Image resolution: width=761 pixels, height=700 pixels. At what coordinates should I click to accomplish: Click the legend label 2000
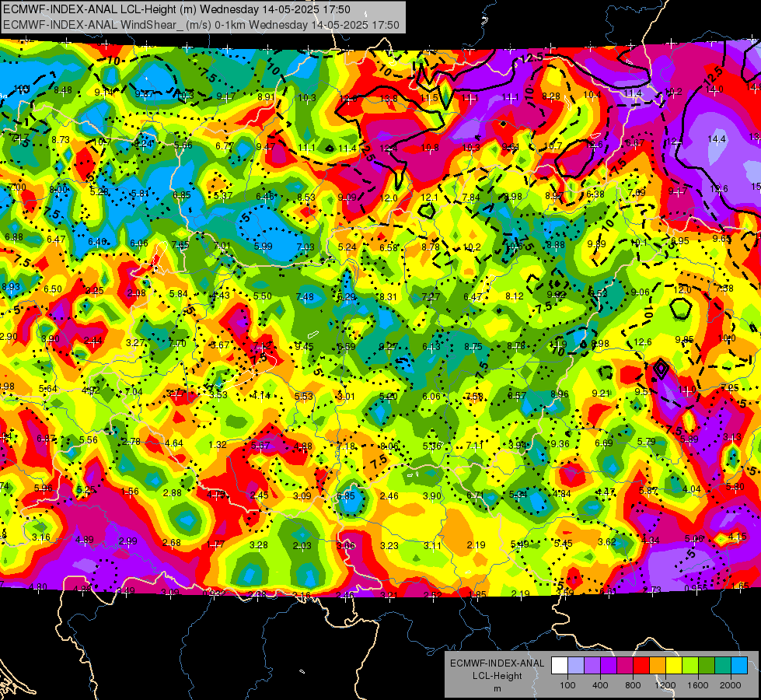click(731, 685)
